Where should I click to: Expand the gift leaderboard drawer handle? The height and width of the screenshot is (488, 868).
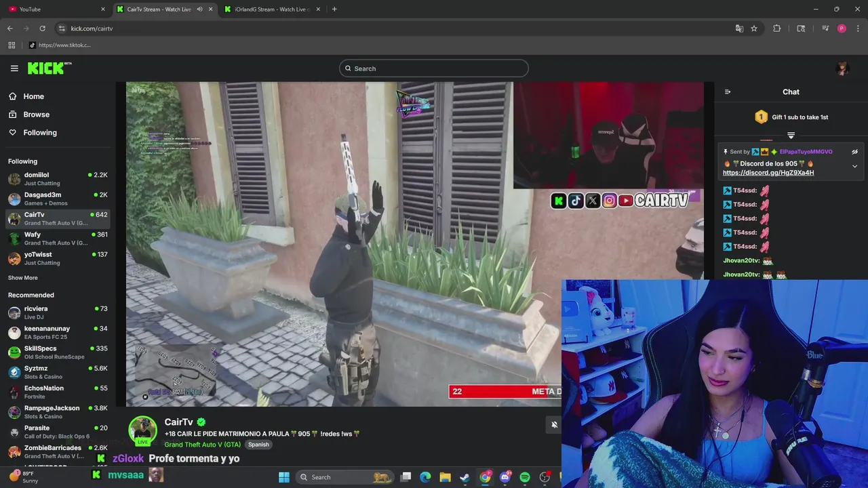791,136
